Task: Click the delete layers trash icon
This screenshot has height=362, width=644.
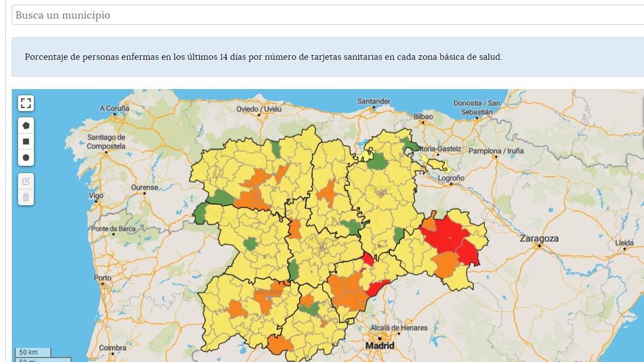Action: coord(26,197)
